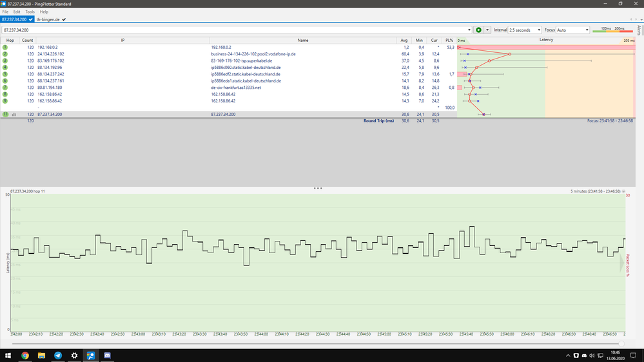Open the Interval dropdown set to 2,5 seconds
The width and height of the screenshot is (644, 362).
525,30
